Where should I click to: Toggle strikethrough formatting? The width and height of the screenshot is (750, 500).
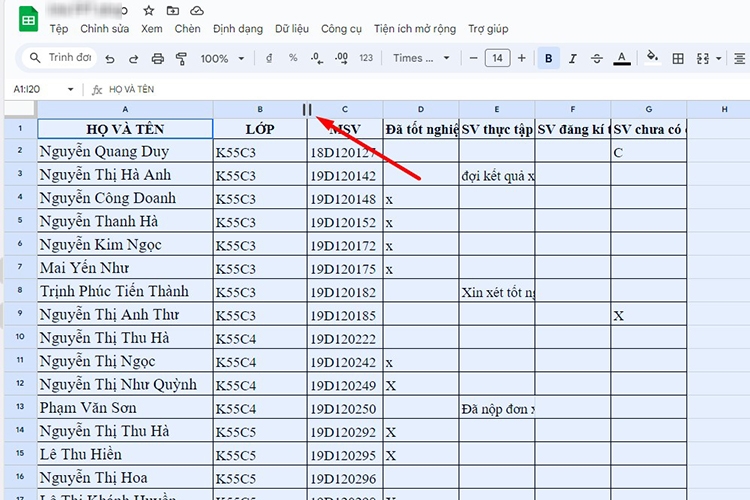coord(596,58)
